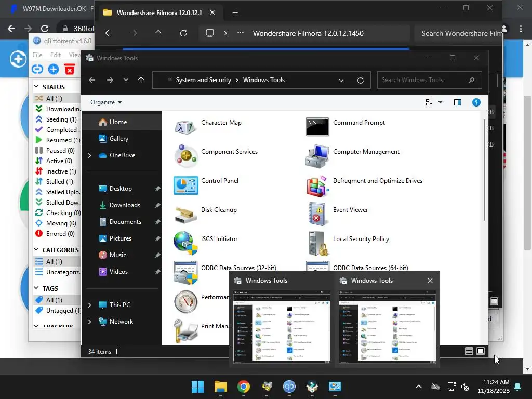
Task: Click System and Security breadcrumb
Action: point(203,80)
